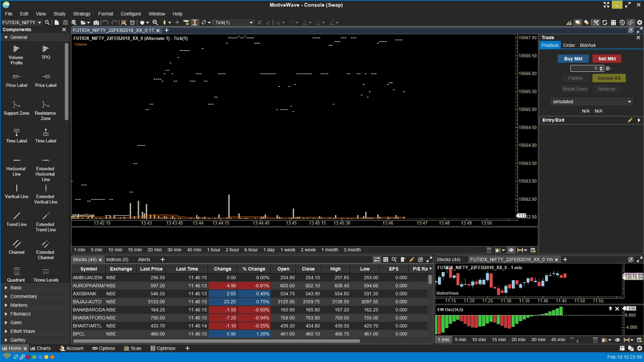Click the Buy Mkt button

click(x=573, y=59)
